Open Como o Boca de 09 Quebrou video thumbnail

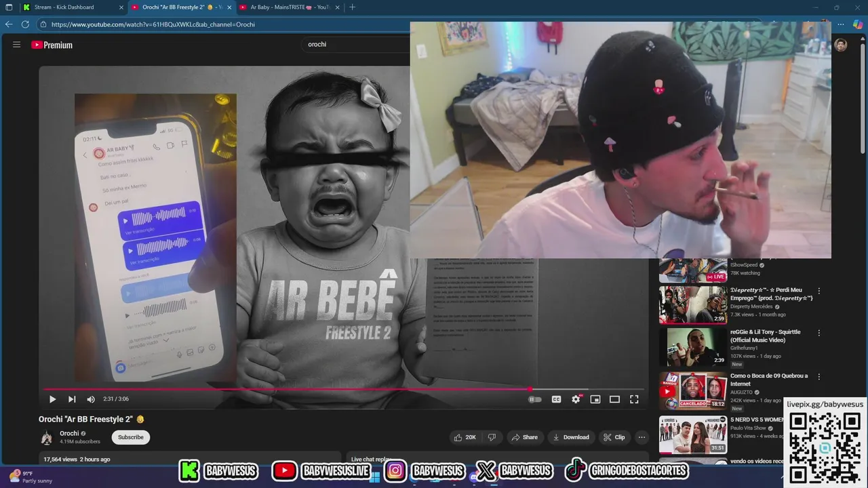pos(693,391)
